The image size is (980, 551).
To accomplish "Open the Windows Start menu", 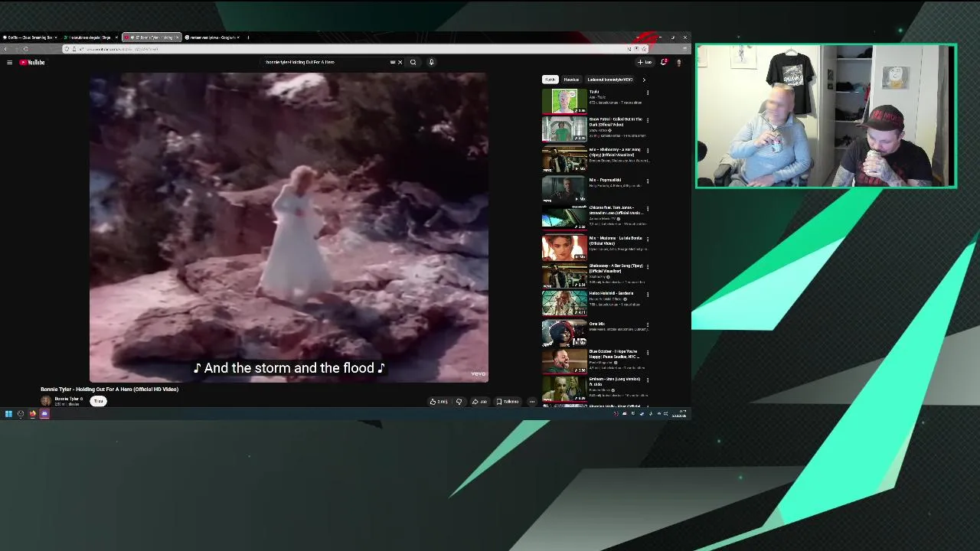I will 8,414.
